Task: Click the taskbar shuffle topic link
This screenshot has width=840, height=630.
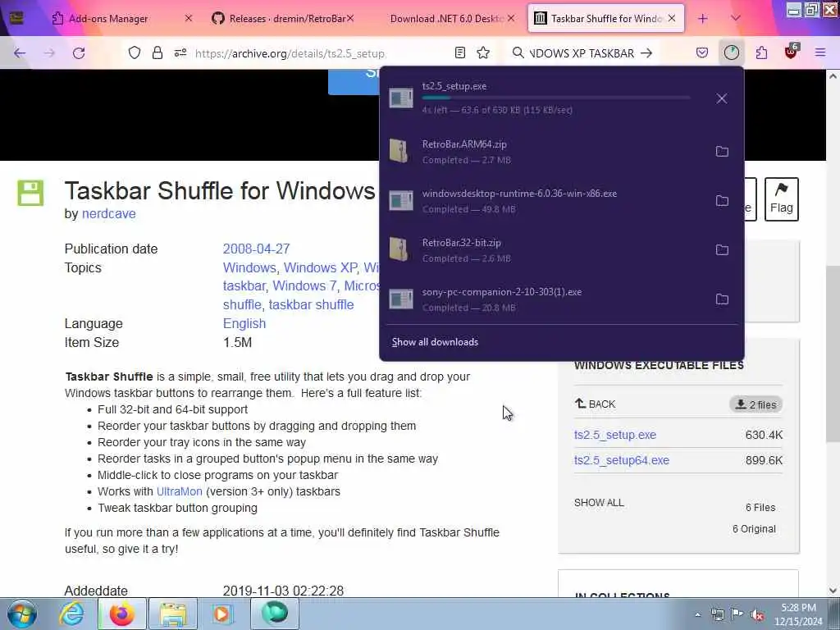Action: coord(311,305)
